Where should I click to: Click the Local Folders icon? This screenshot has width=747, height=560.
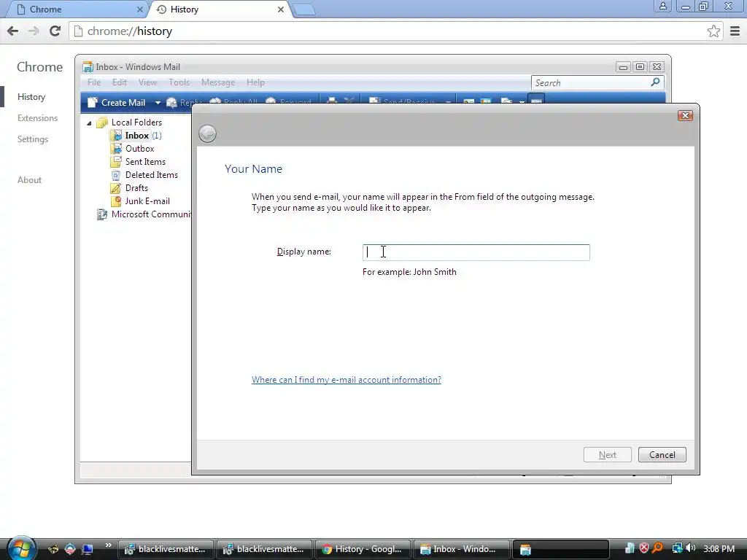point(102,122)
